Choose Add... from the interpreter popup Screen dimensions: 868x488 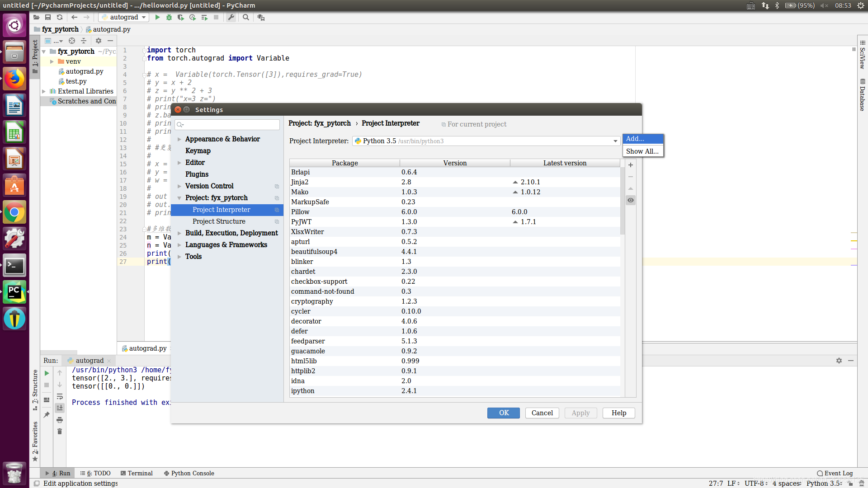click(x=643, y=139)
